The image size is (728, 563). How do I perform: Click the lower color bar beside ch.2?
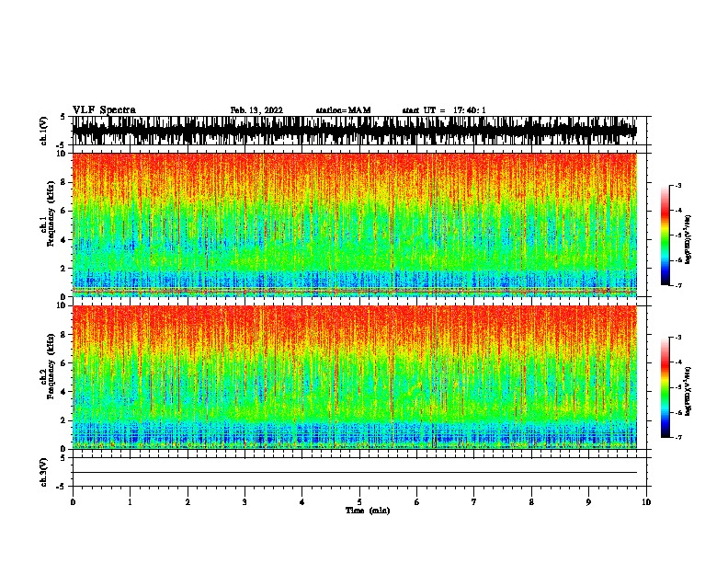(x=665, y=387)
